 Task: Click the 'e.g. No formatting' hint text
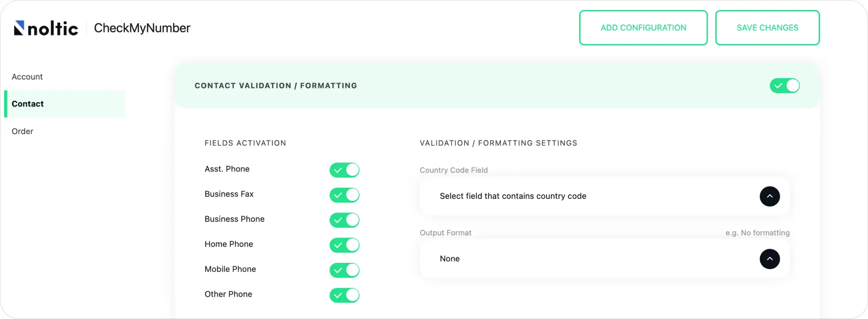[x=758, y=233]
